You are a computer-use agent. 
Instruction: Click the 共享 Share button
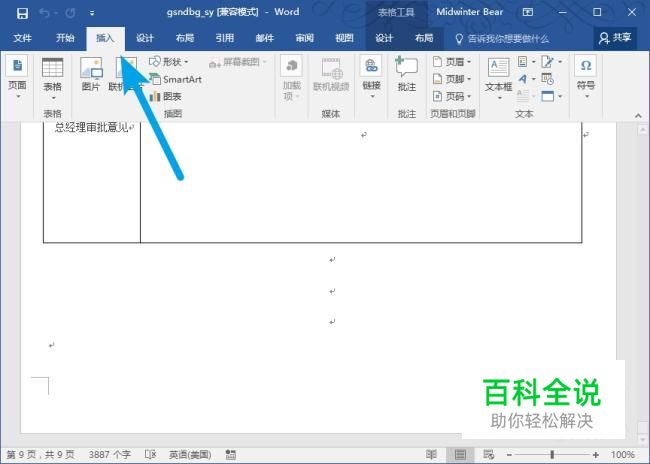(x=615, y=38)
